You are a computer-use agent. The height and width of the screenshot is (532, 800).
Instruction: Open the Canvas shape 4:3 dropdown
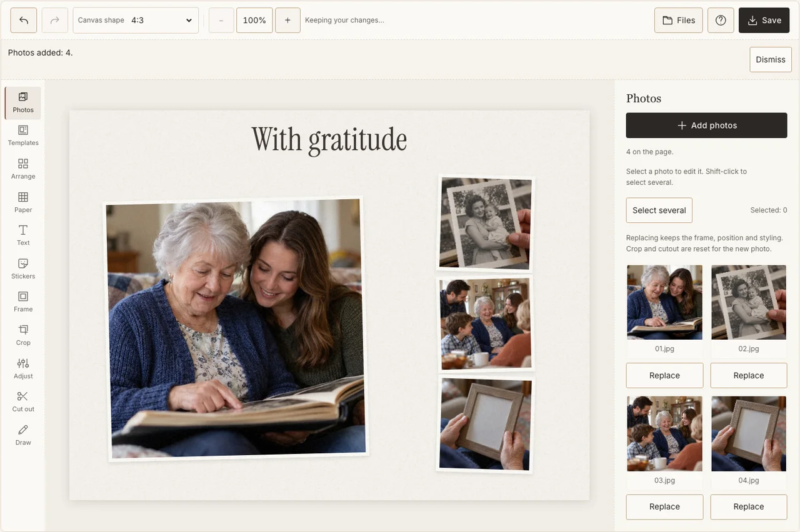tap(136, 20)
